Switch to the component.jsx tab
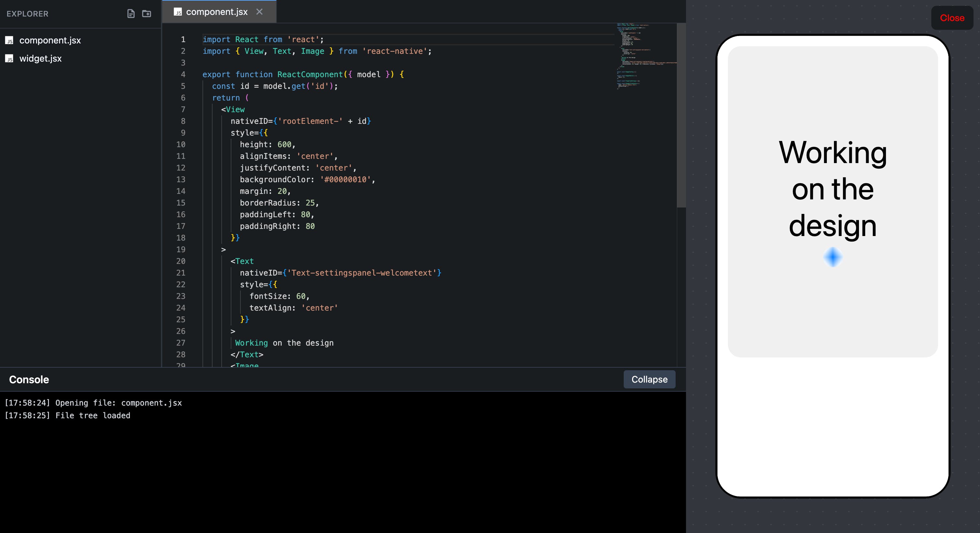This screenshot has height=533, width=980. 216,12
